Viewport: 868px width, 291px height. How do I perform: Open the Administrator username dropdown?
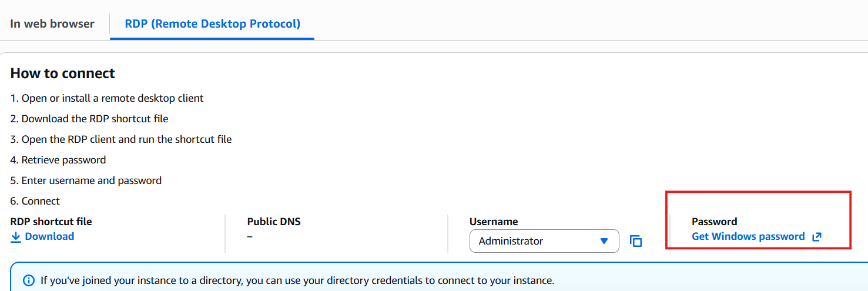(x=544, y=241)
